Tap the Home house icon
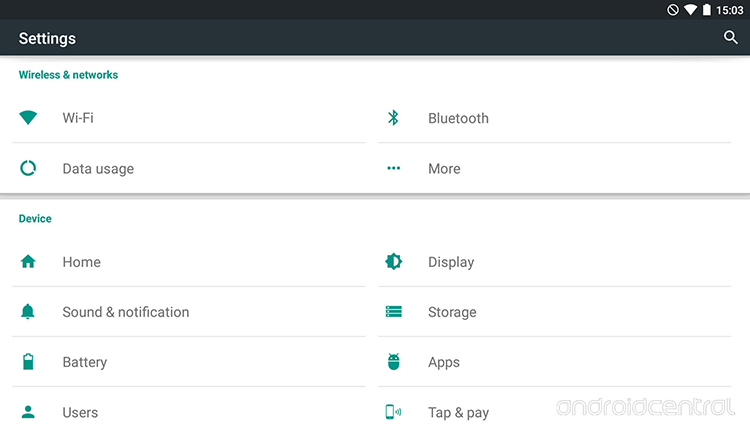The image size is (750, 431). coord(28,262)
